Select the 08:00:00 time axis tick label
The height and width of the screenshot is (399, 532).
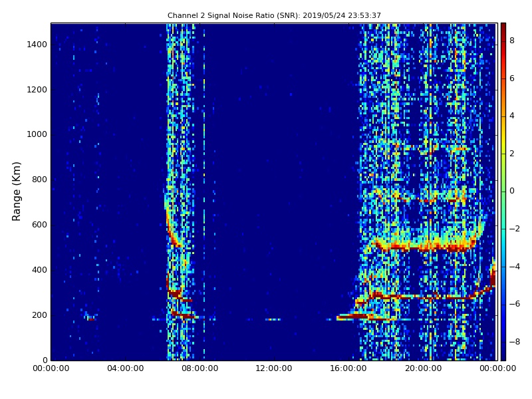199,369
